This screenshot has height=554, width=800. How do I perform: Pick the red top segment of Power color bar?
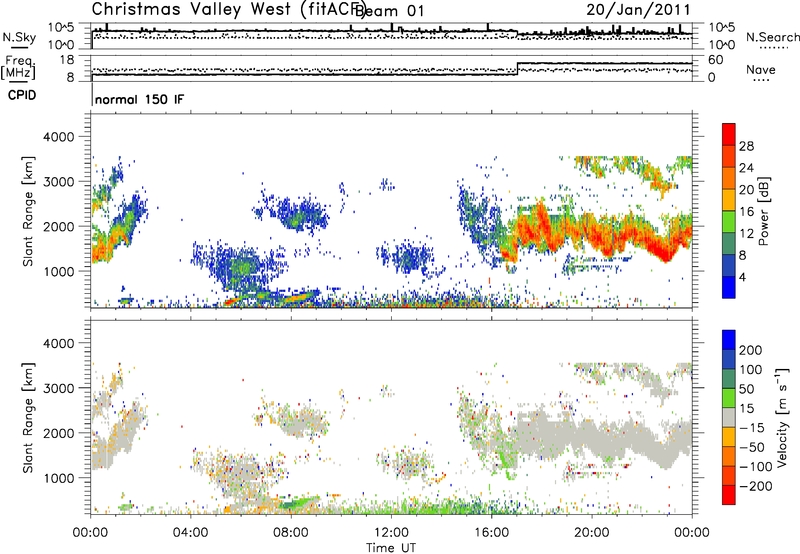pos(729,134)
